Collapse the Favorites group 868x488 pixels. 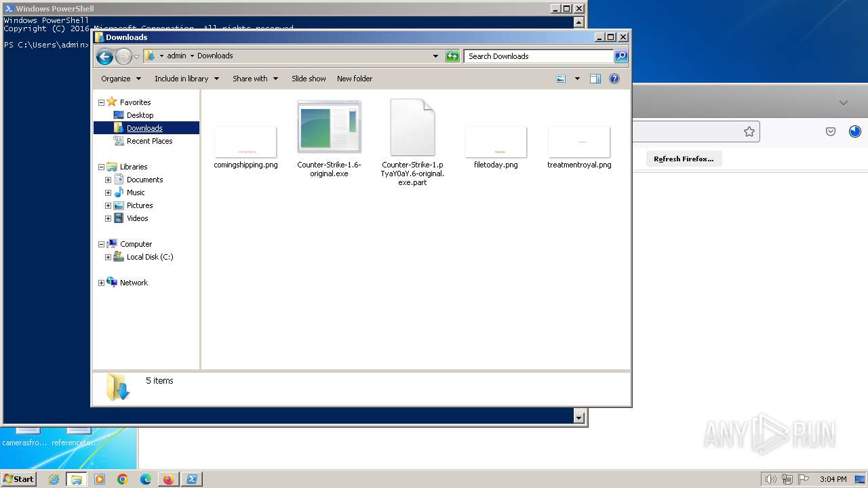click(x=102, y=102)
